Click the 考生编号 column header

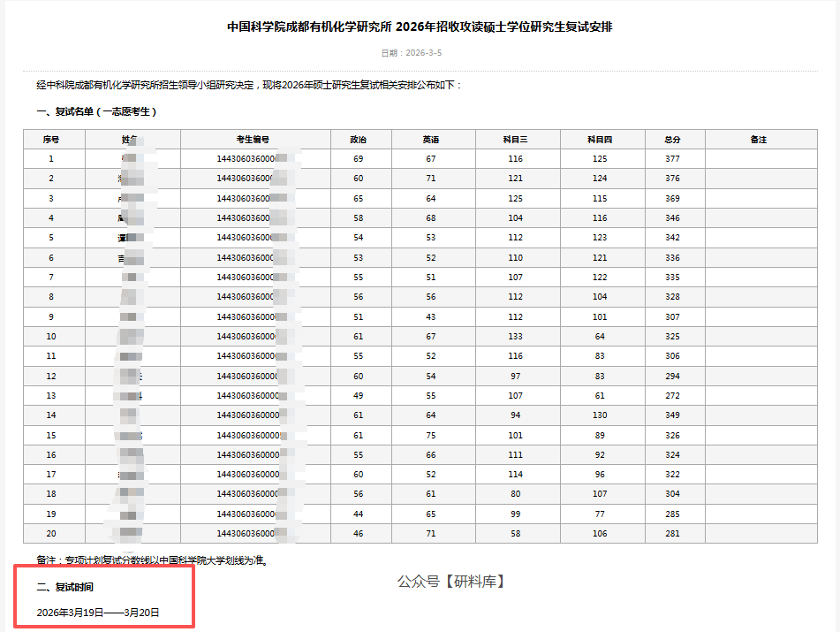pyautogui.click(x=253, y=139)
